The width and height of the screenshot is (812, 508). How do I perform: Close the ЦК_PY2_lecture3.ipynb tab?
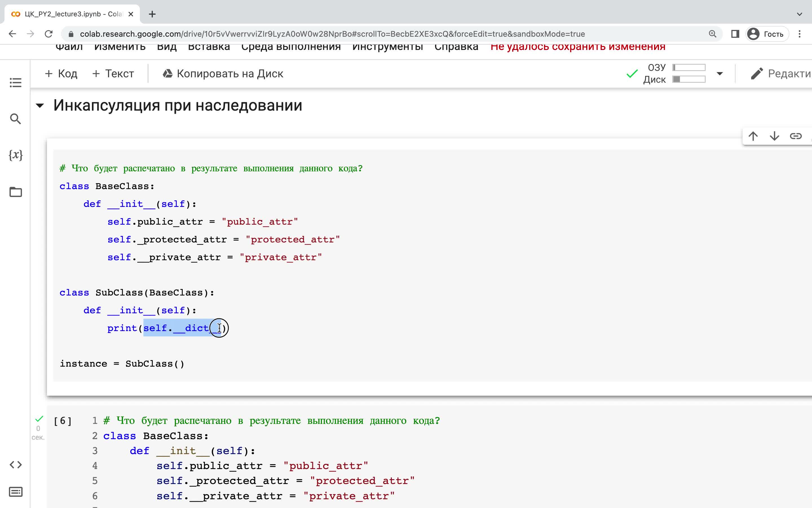pos(131,14)
